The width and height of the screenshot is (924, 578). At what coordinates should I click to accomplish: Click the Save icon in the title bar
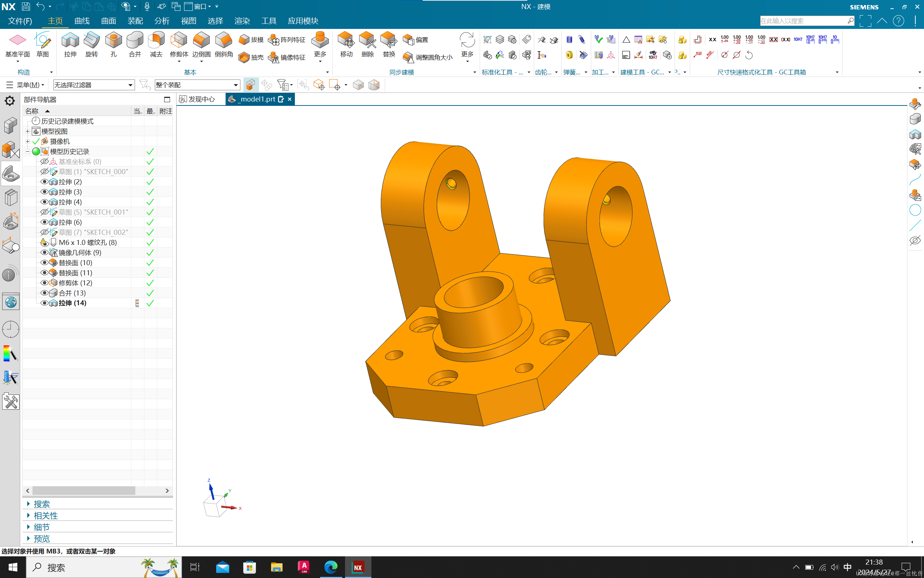(x=26, y=7)
